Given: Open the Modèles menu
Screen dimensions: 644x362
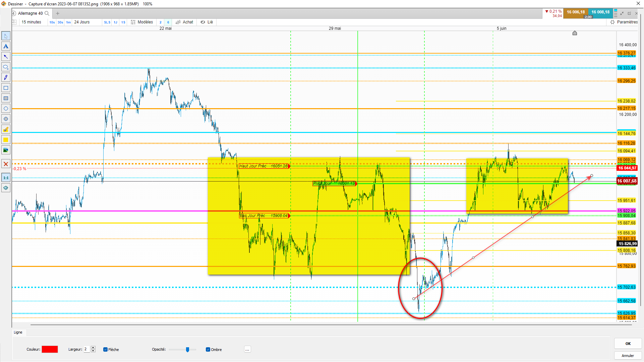Looking at the screenshot, I should [x=142, y=22].
